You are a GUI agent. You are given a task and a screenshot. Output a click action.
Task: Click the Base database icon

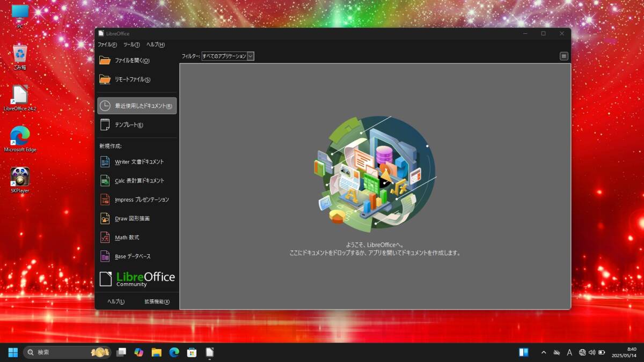[105, 256]
